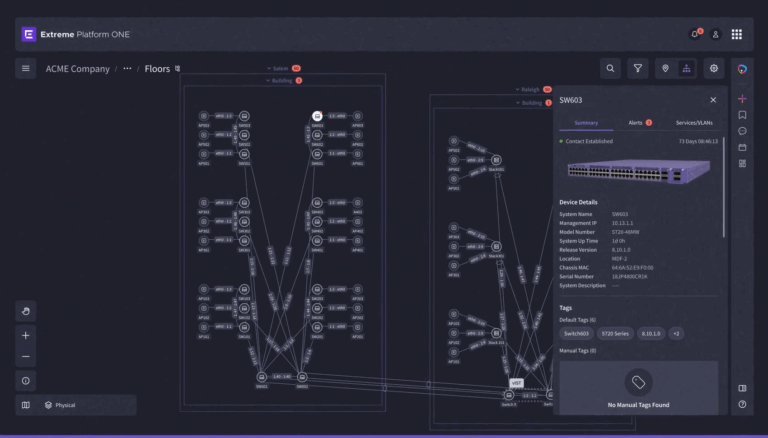The width and height of the screenshot is (768, 438).
Task: Click the Salem alert count badge
Action: pyautogui.click(x=296, y=69)
